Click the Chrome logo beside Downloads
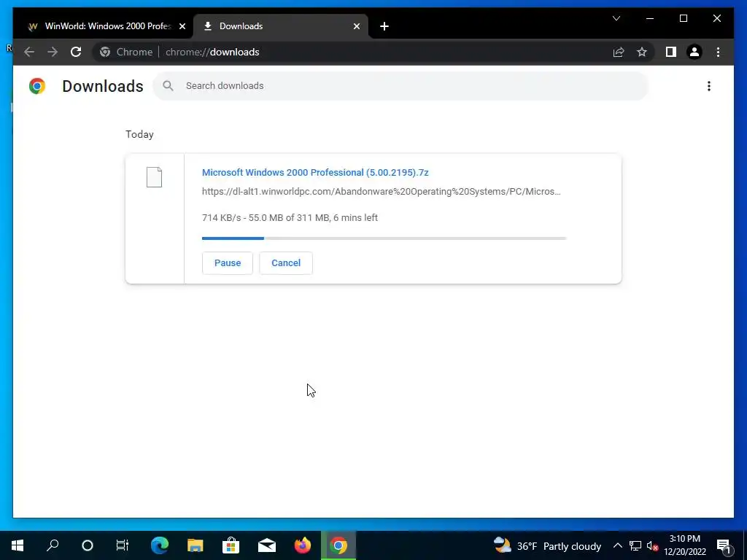The image size is (747, 560). (x=37, y=86)
